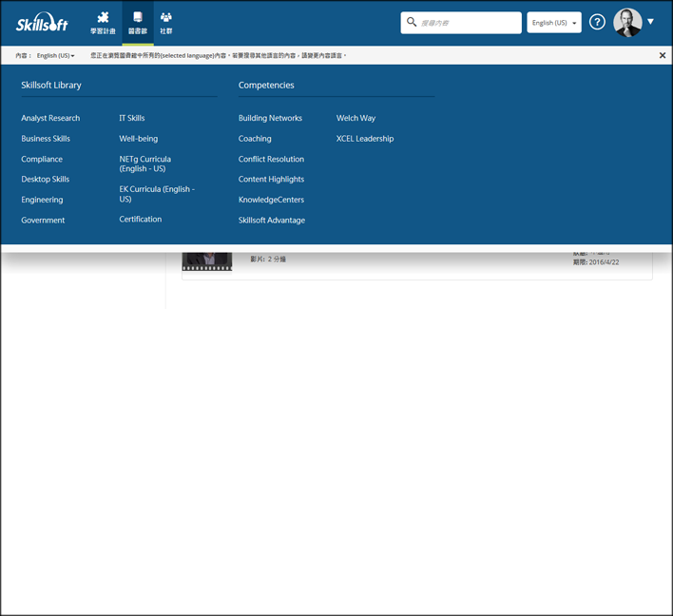Screen dimensions: 673x616
Task: Open Skillsoft Advantage competency
Action: pos(272,221)
